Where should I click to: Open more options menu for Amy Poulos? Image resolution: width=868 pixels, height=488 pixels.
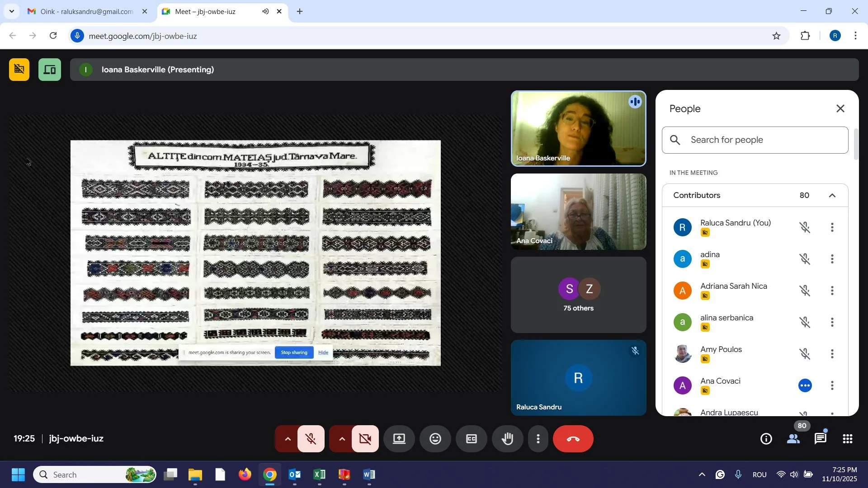(832, 354)
